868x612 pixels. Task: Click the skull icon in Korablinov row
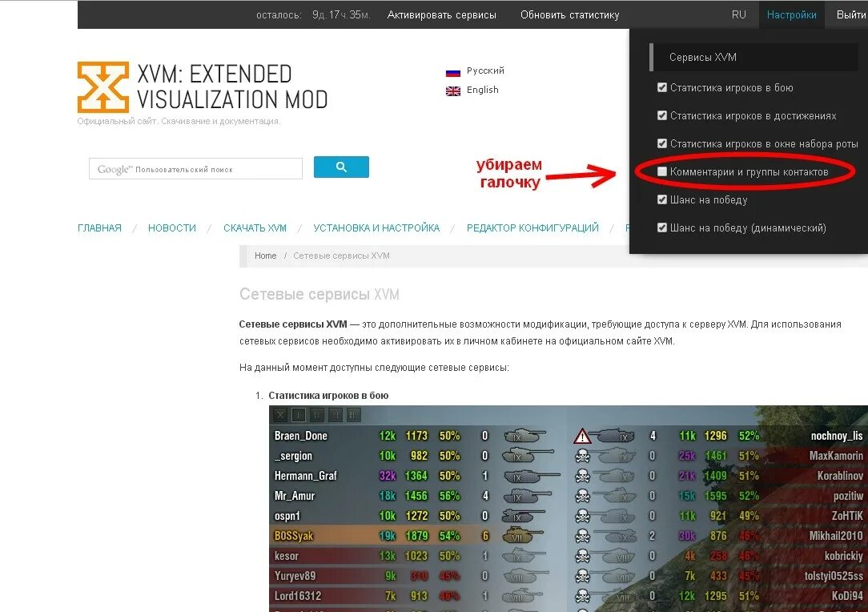click(x=582, y=476)
